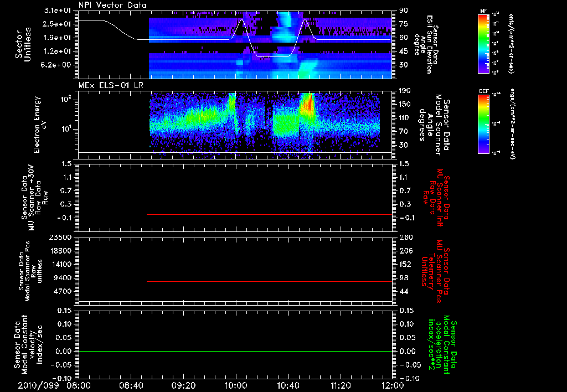567x392 pixels.
Task: Click the 23500 scanner position tick
Action: tap(60, 238)
